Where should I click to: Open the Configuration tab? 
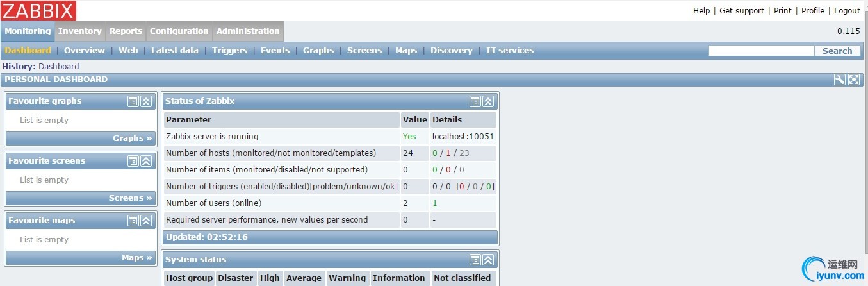coord(179,31)
